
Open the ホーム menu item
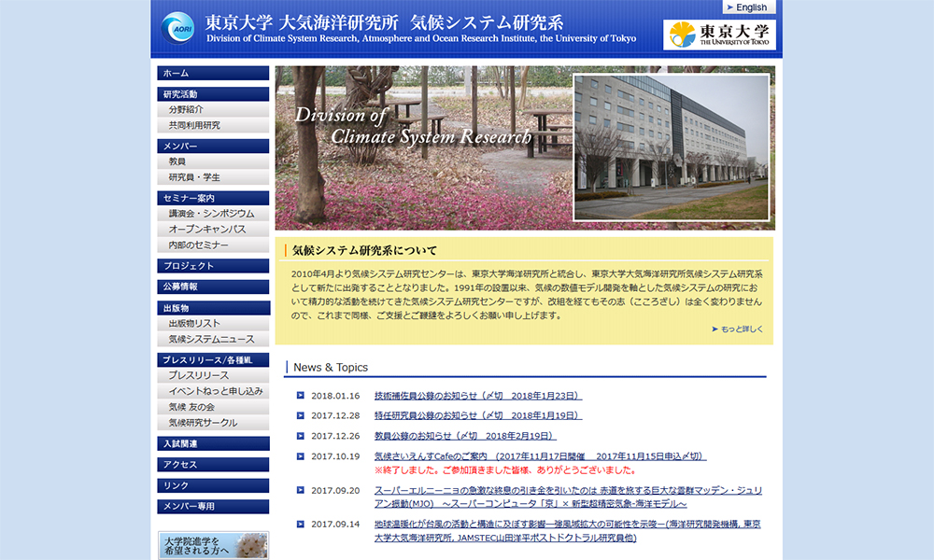(213, 73)
